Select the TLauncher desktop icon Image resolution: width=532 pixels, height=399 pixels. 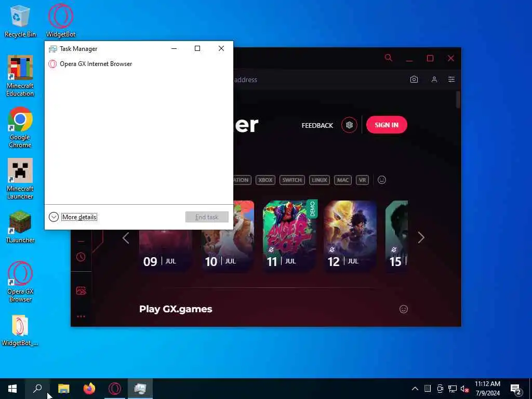[20, 227]
